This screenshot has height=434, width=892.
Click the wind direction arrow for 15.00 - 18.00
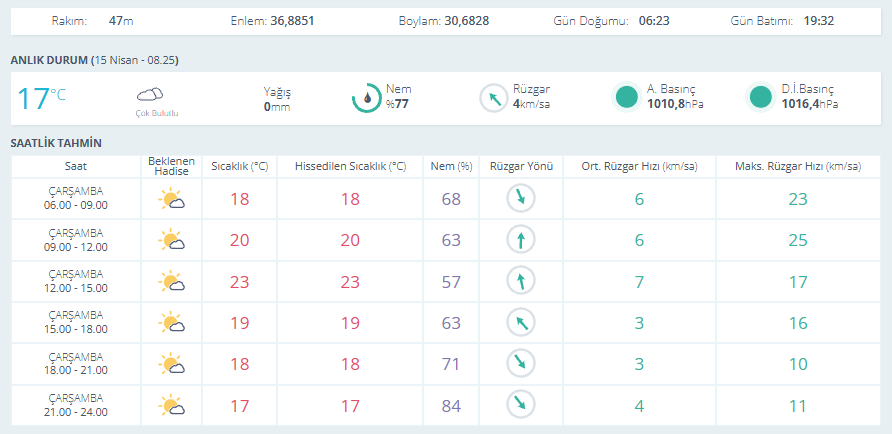pyautogui.click(x=521, y=323)
